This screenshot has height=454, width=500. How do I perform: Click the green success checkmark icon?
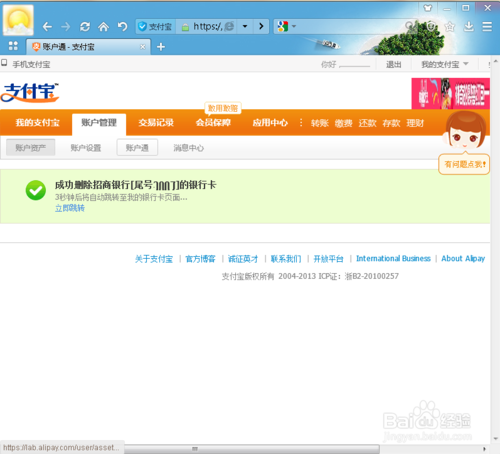tap(36, 190)
